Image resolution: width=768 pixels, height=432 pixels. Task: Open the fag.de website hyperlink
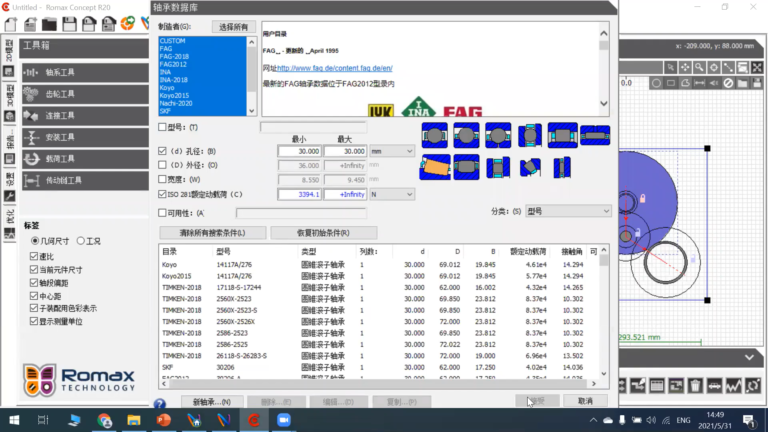pos(335,68)
